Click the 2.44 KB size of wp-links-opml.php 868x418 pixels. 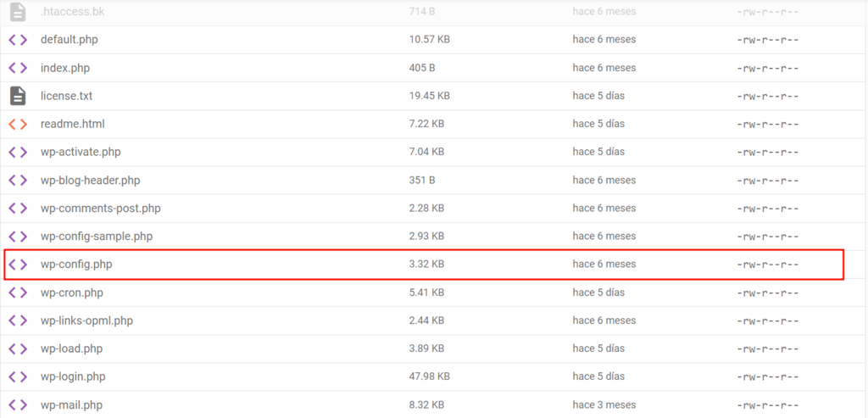pos(426,320)
